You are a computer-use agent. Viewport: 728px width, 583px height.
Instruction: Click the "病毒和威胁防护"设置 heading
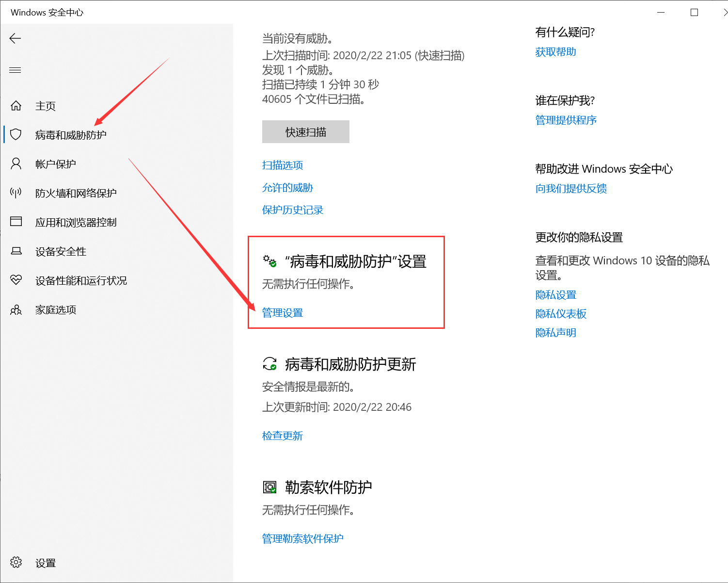[356, 261]
